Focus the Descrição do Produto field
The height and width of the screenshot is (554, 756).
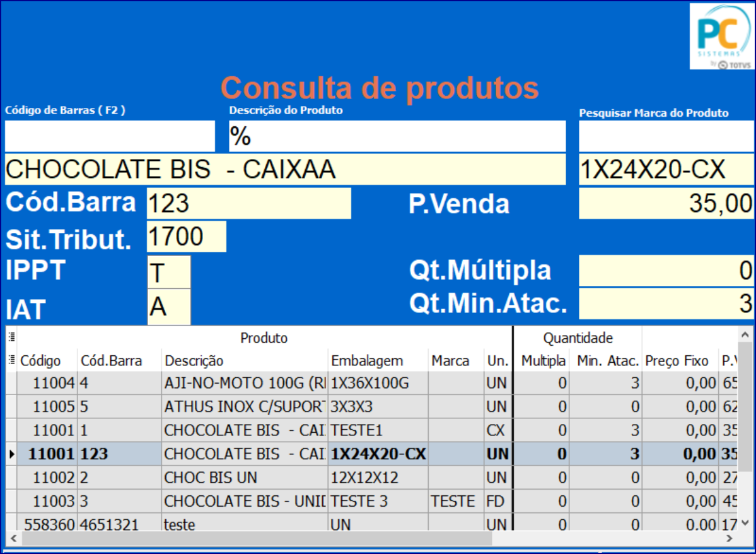[x=397, y=136]
